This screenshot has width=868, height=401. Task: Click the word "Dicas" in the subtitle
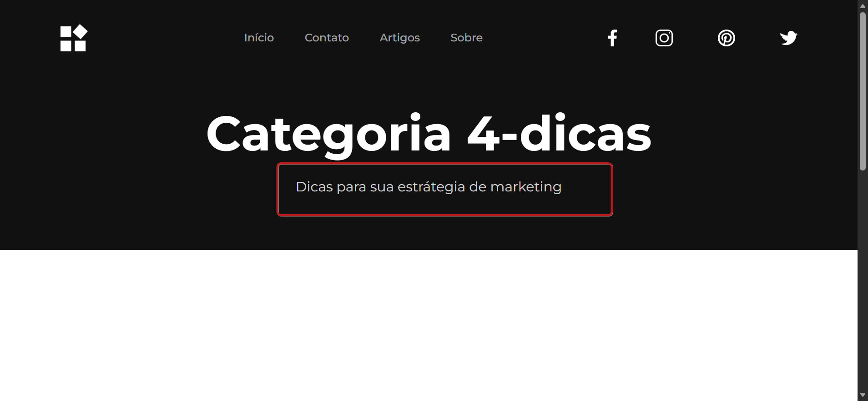(x=314, y=187)
